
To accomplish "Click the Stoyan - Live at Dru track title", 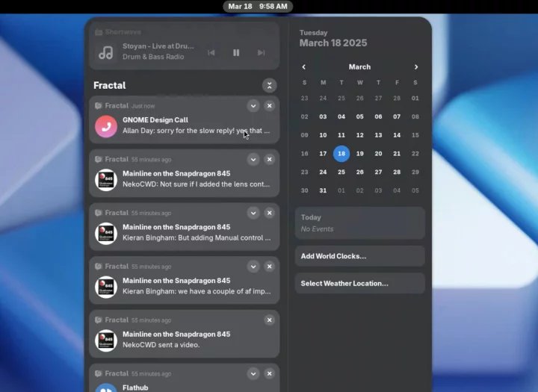I will point(158,46).
